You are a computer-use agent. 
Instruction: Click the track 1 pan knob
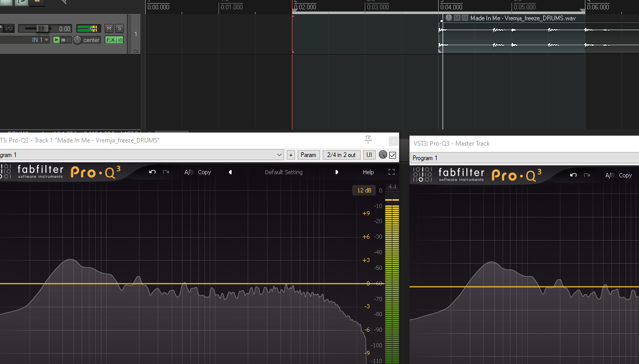pyautogui.click(x=77, y=40)
